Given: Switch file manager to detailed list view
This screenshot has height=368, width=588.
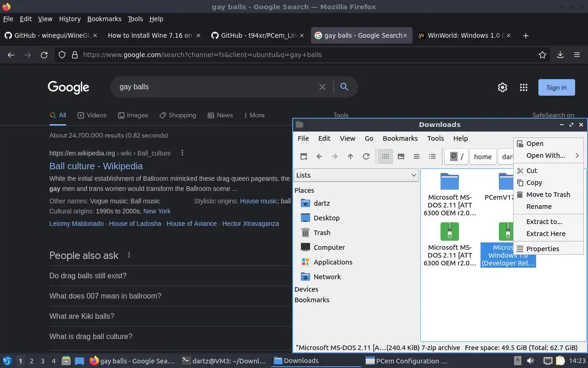Looking at the screenshot, I should (x=432, y=156).
